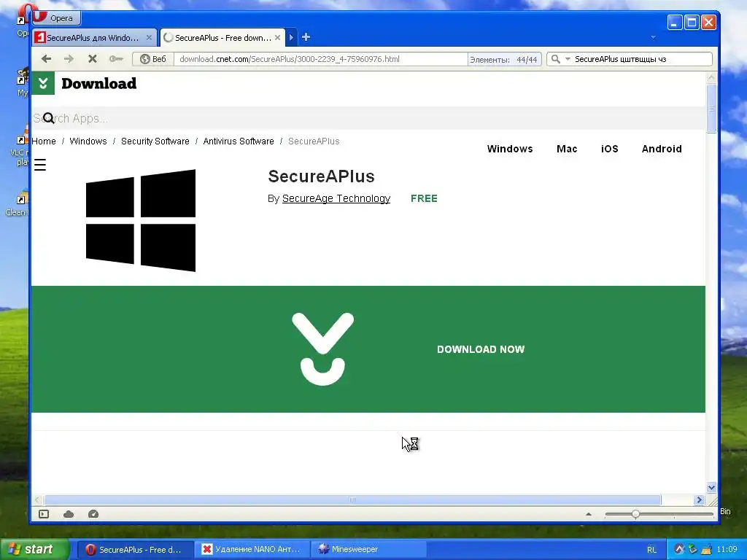
Task: Open the Home breadcrumb link
Action: (x=43, y=141)
